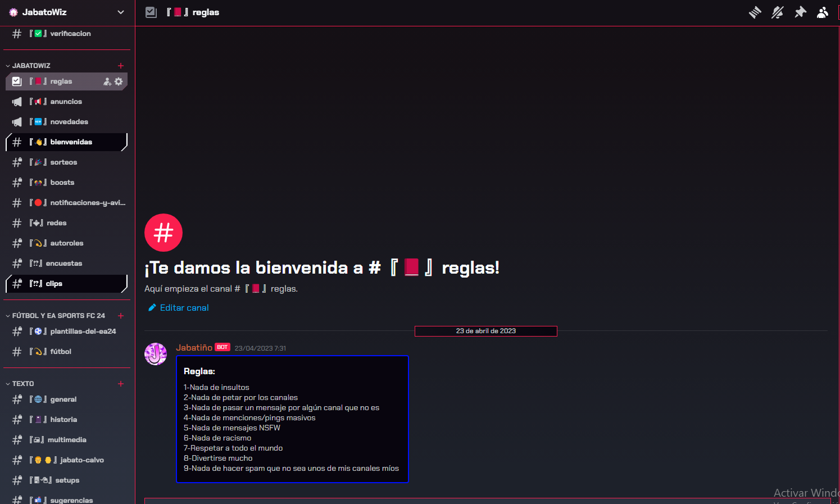Open the threads icon in top bar

pyautogui.click(x=755, y=12)
